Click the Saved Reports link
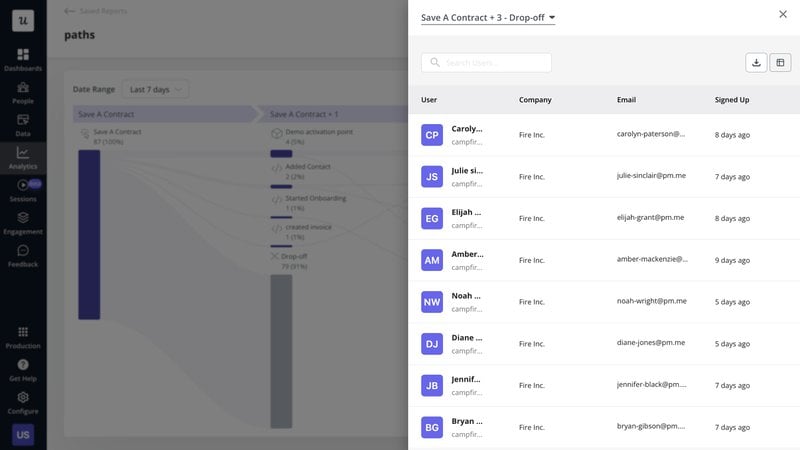800x450 pixels. coord(103,11)
